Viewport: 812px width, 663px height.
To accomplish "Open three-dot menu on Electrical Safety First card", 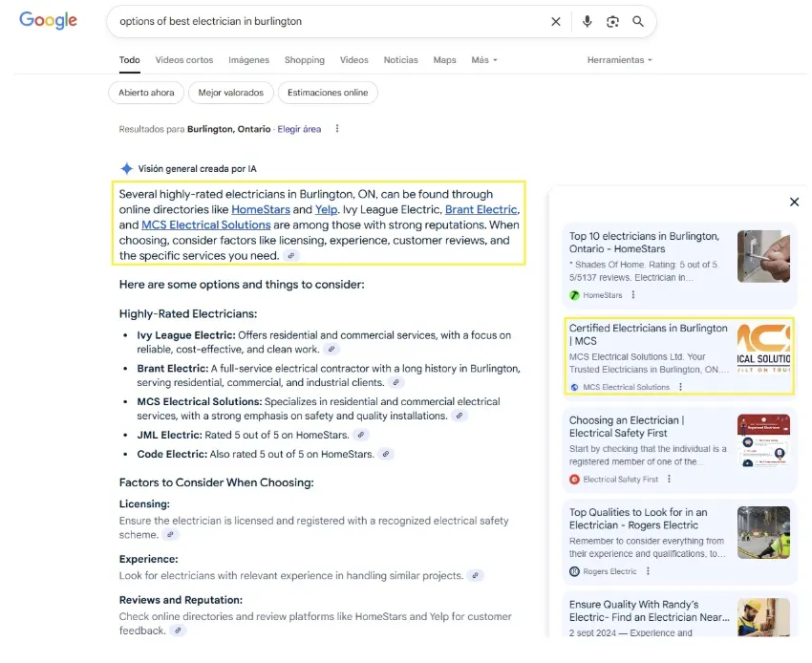I will (x=669, y=480).
